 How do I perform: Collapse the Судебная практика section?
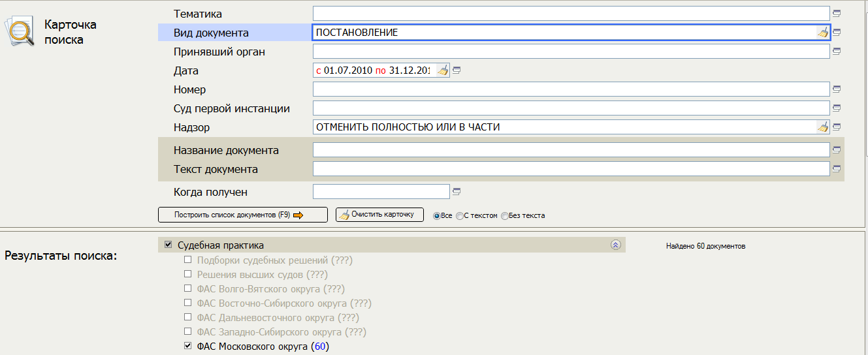click(x=615, y=245)
